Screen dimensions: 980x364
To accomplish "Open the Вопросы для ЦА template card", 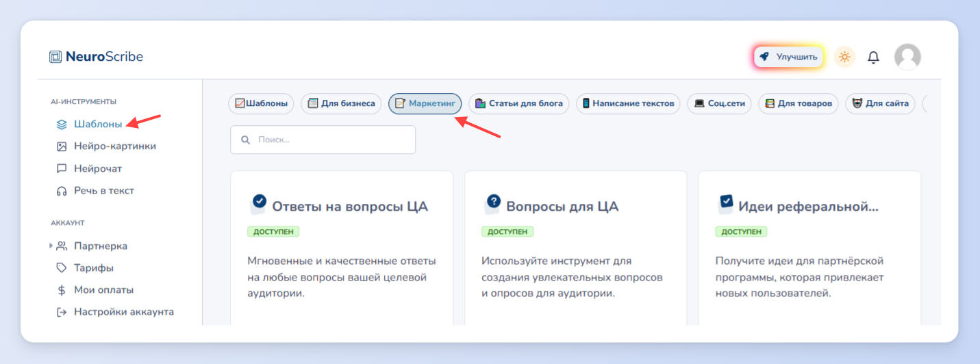I will (576, 248).
